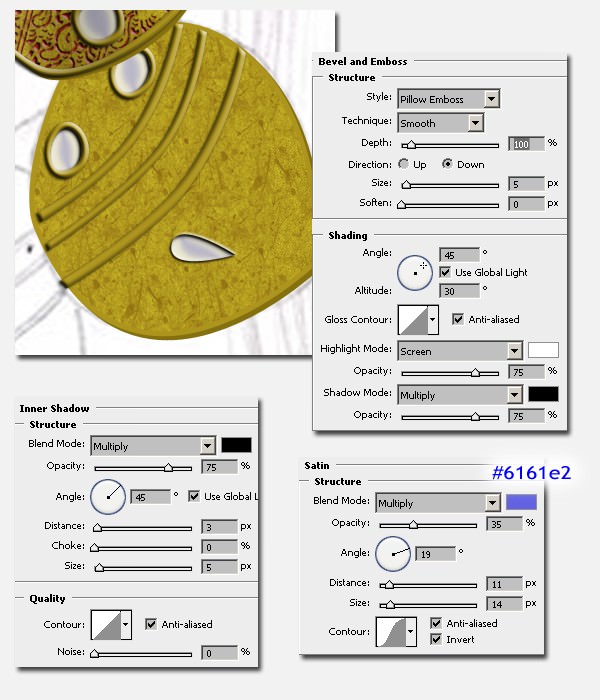Click the Inner Shadow Distance value field
The height and width of the screenshot is (700, 600).
pos(219,527)
